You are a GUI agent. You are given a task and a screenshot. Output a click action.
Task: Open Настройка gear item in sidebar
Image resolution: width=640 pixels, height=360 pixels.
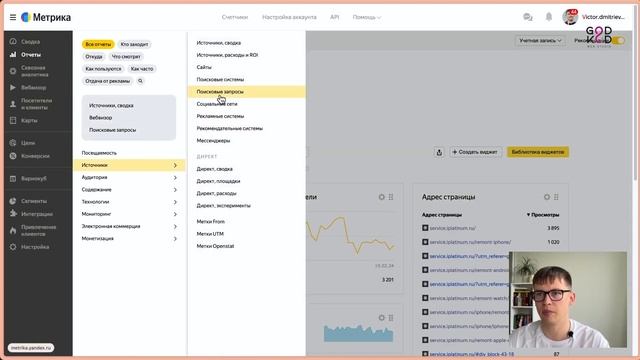[x=35, y=247]
